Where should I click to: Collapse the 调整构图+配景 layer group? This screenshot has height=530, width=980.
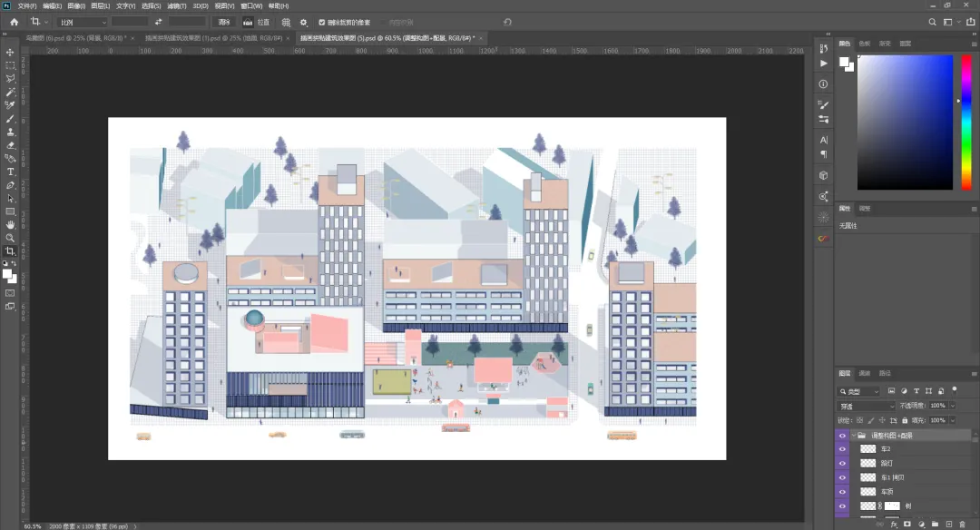coord(854,436)
